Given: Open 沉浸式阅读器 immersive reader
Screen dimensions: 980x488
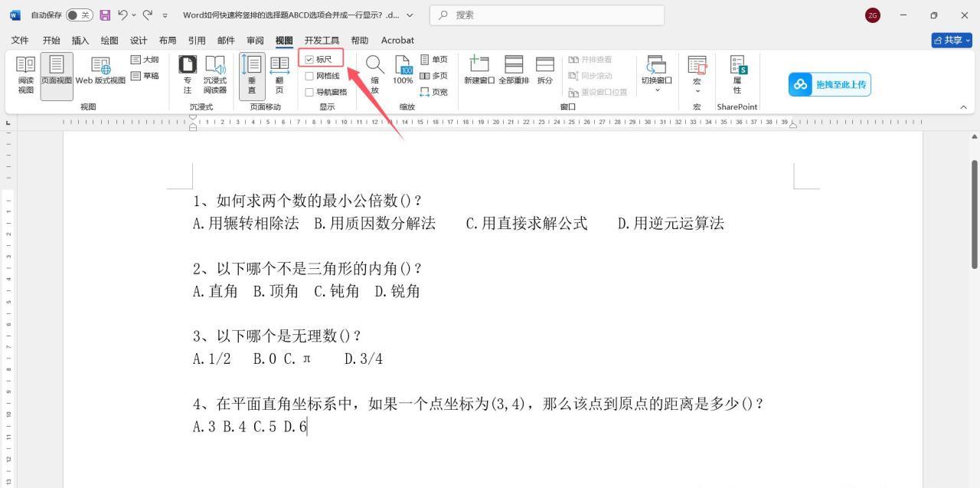Looking at the screenshot, I should [214, 76].
